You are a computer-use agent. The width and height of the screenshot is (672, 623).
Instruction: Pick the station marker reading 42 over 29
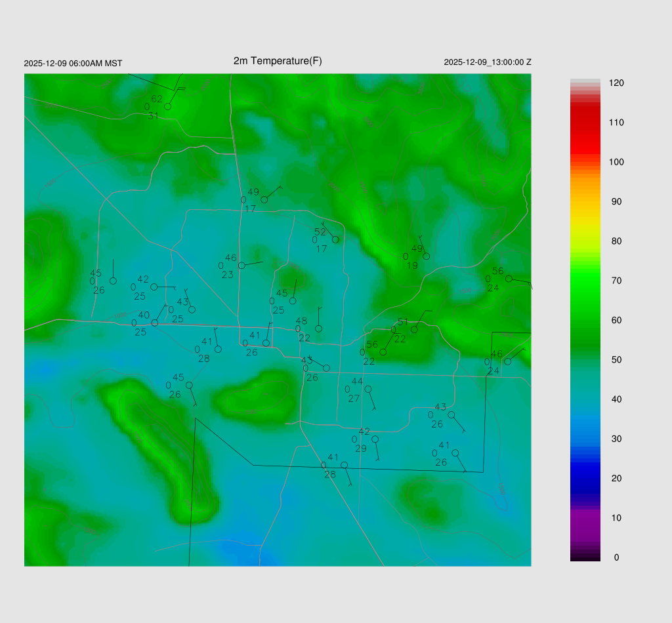pos(375,439)
